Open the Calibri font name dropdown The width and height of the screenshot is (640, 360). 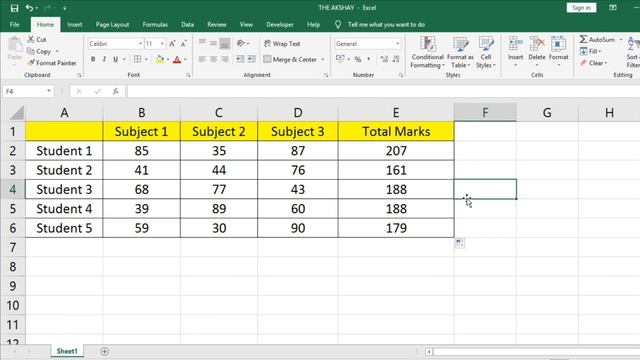click(140, 44)
